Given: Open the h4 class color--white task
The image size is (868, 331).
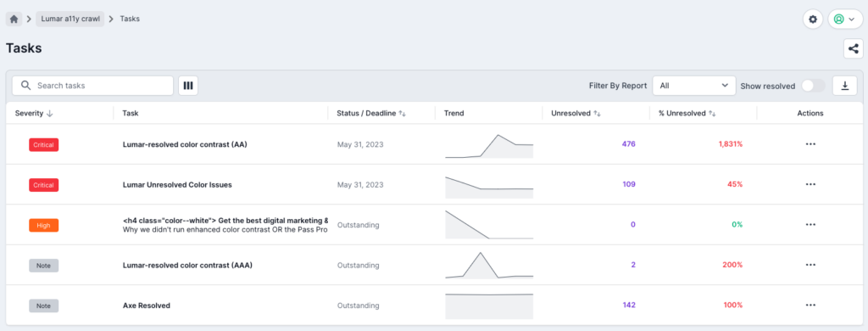Looking at the screenshot, I should click(x=225, y=220).
